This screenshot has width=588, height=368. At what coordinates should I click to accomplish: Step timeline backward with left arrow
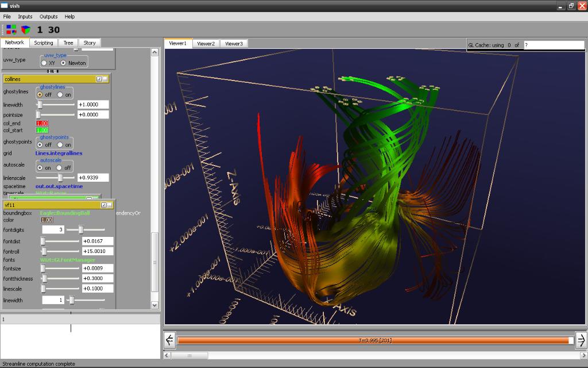point(169,340)
